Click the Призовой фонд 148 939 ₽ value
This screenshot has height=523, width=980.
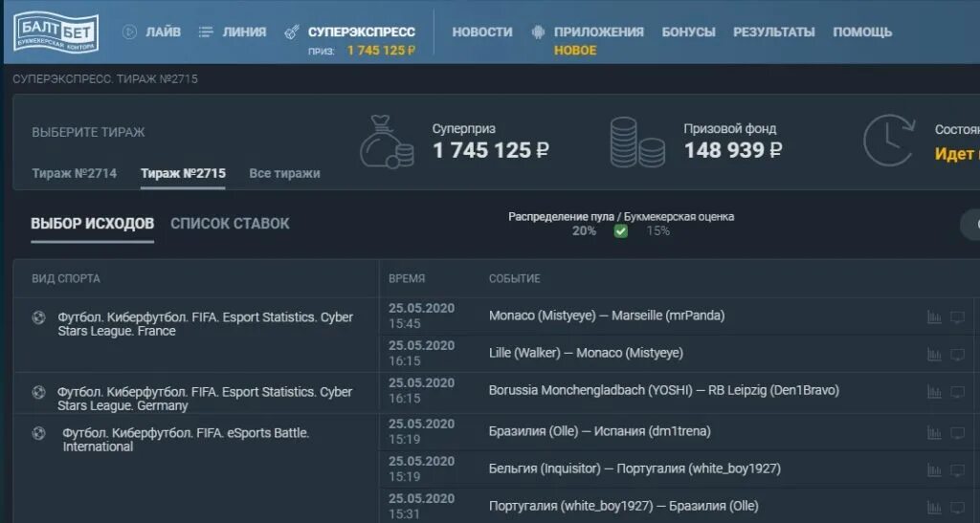click(732, 150)
